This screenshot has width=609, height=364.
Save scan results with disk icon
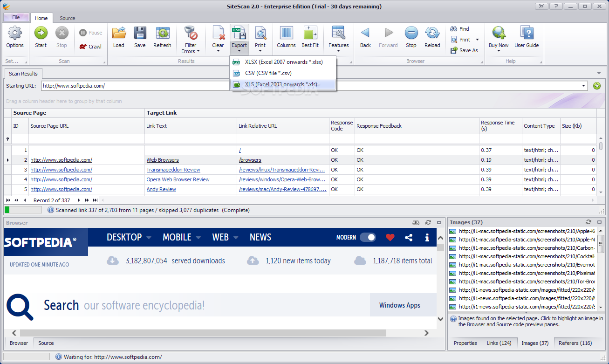(x=140, y=37)
